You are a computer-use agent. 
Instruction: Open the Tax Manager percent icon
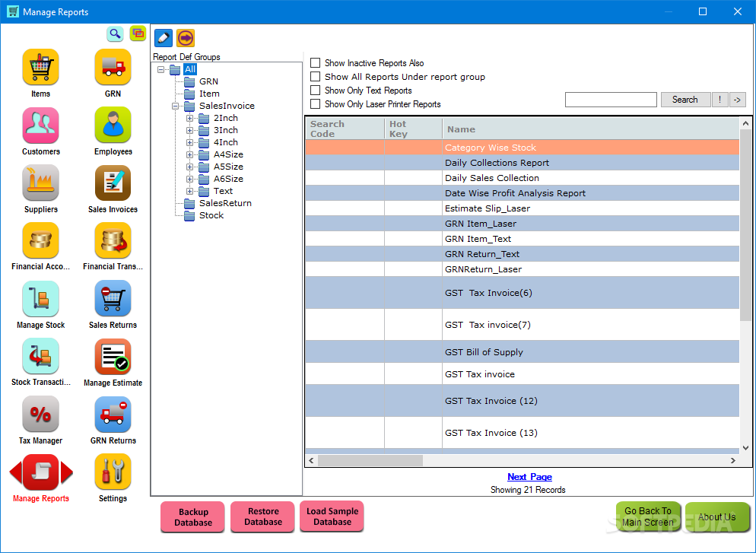pos(40,414)
